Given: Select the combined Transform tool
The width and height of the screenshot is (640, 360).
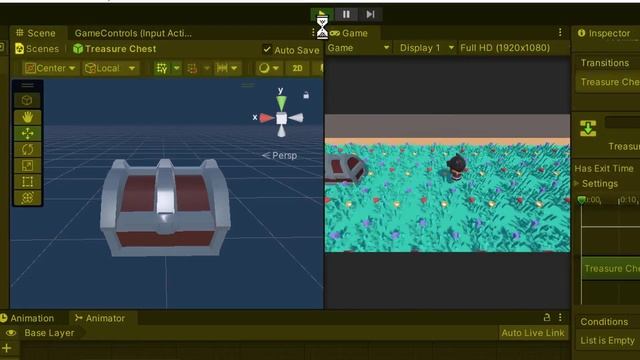Looking at the screenshot, I should 27,198.
